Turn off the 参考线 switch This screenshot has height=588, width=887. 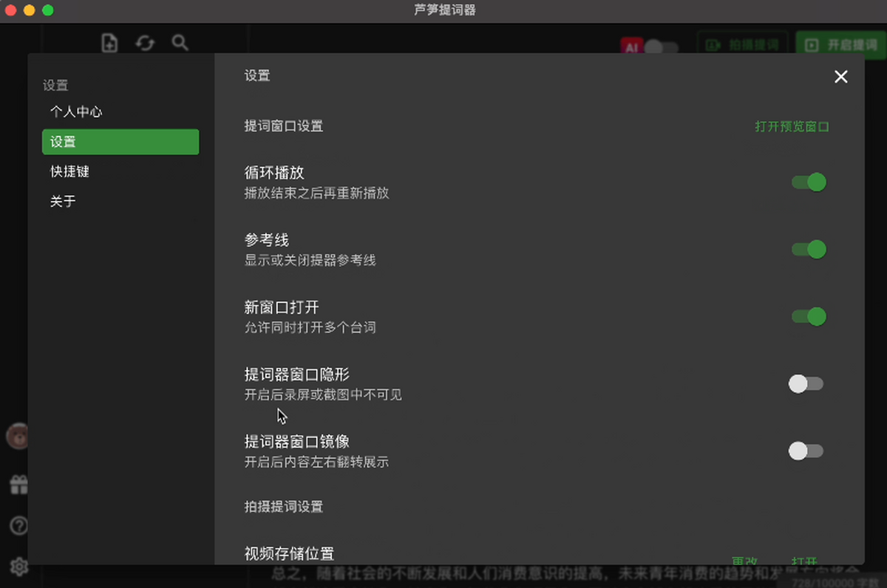(808, 250)
